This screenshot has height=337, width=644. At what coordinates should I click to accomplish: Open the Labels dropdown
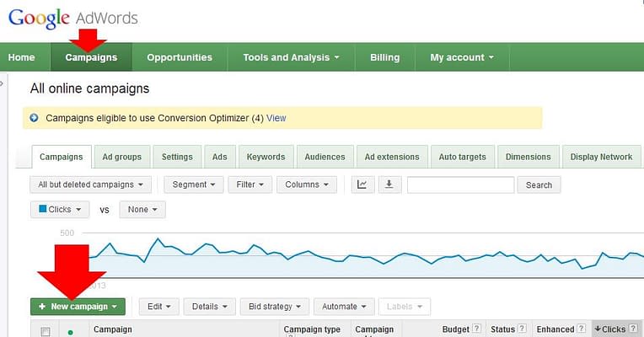pyautogui.click(x=405, y=307)
